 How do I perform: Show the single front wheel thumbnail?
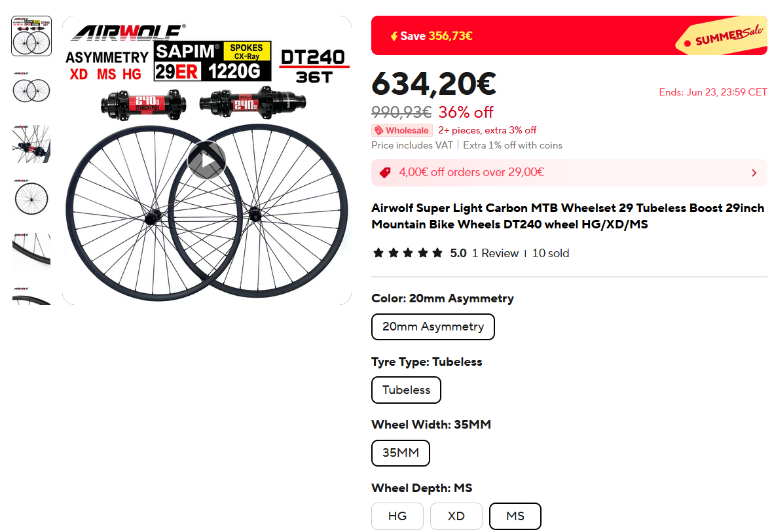coord(31,197)
